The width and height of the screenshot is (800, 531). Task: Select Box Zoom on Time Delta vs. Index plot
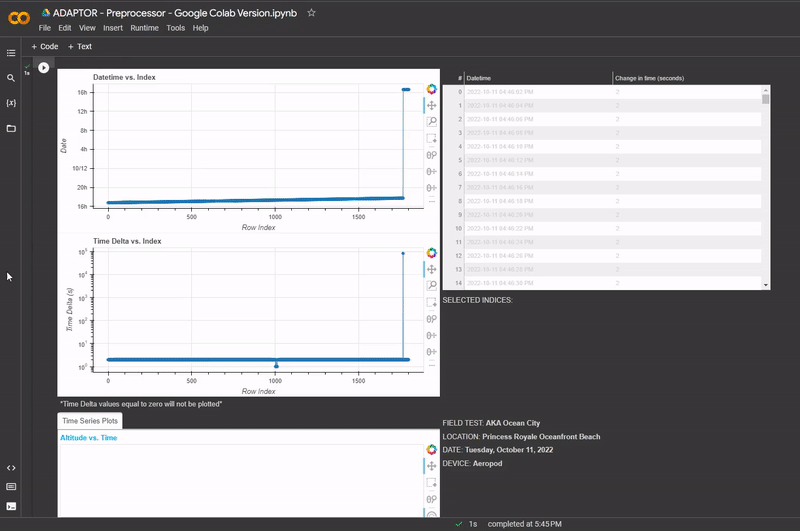pyautogui.click(x=432, y=286)
